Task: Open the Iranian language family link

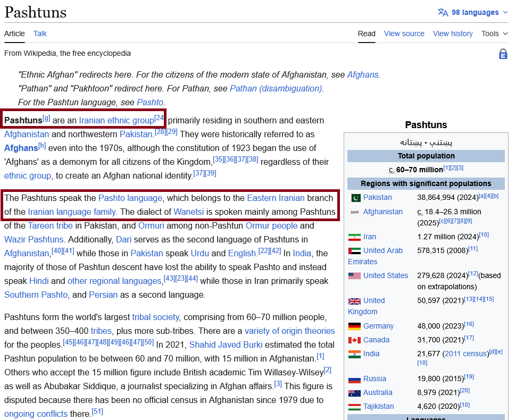Action: (72, 212)
